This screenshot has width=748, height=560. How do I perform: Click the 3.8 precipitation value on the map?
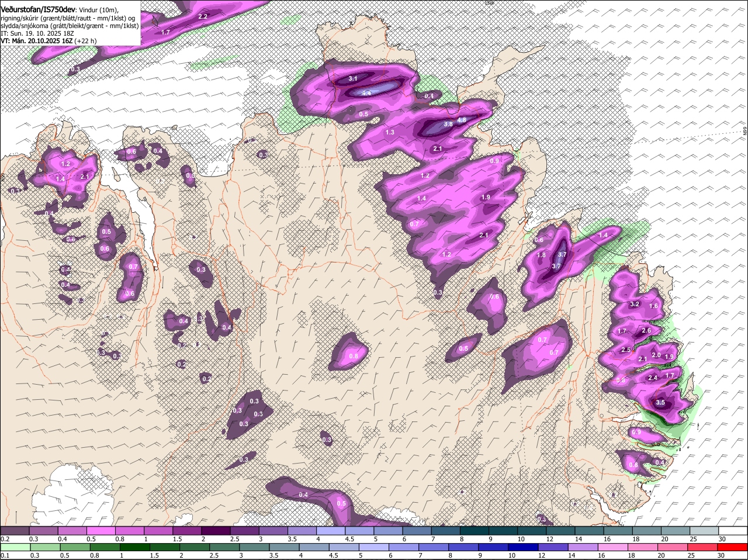click(448, 124)
